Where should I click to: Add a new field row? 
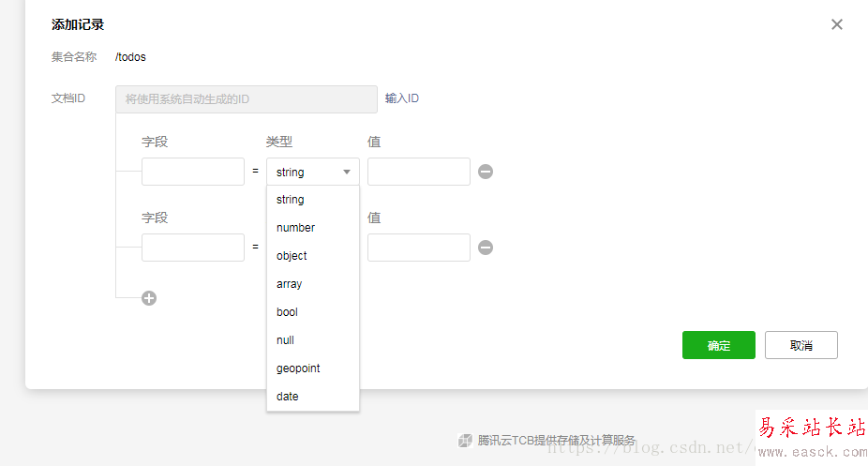point(149,298)
